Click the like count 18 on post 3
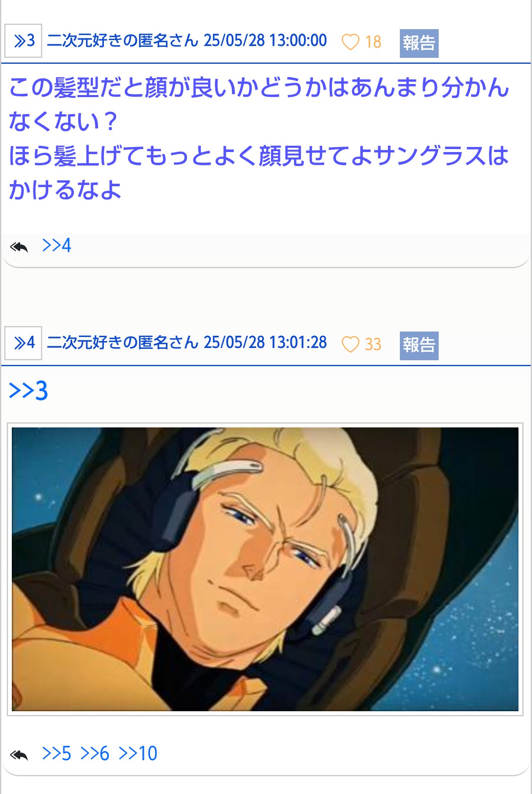The image size is (532, 794). tap(373, 42)
